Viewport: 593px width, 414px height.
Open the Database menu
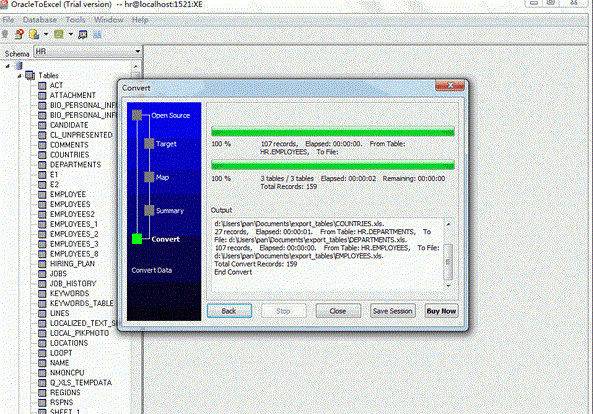point(40,20)
